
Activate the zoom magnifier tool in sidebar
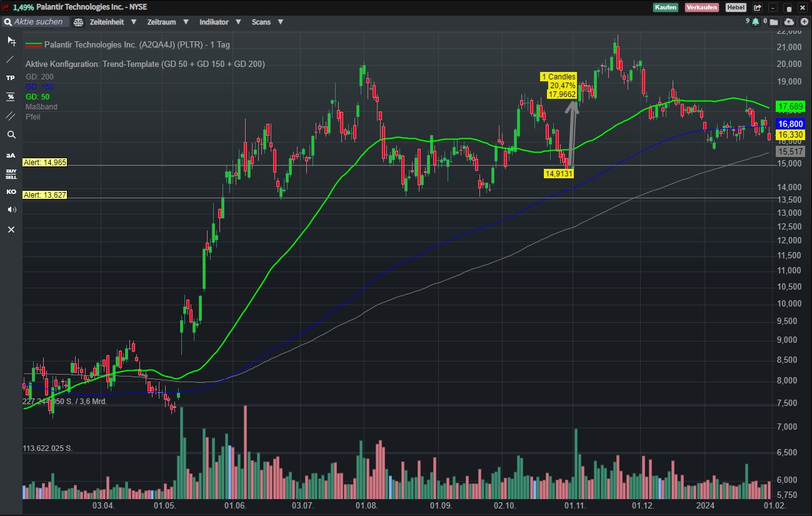click(x=11, y=134)
